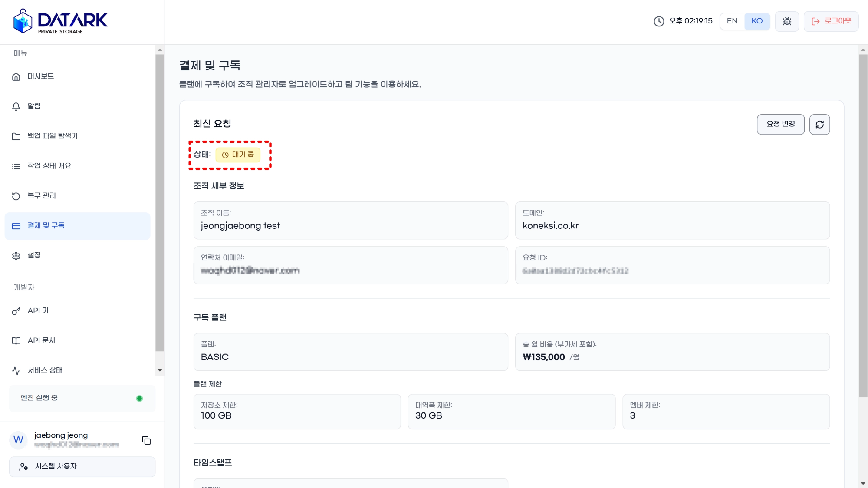Screen dimensions: 868x488
Task: Click the time display 오후 02:19:15
Action: click(x=690, y=21)
